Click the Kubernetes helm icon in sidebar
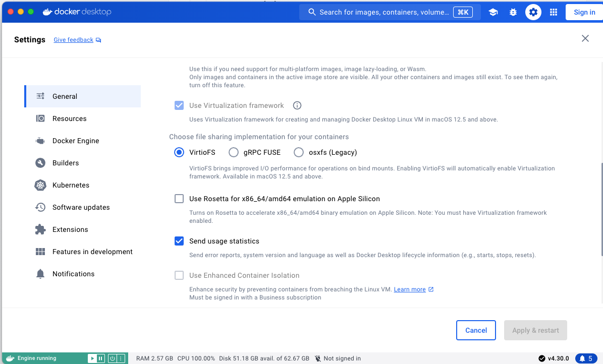This screenshot has height=364, width=603. [40, 185]
